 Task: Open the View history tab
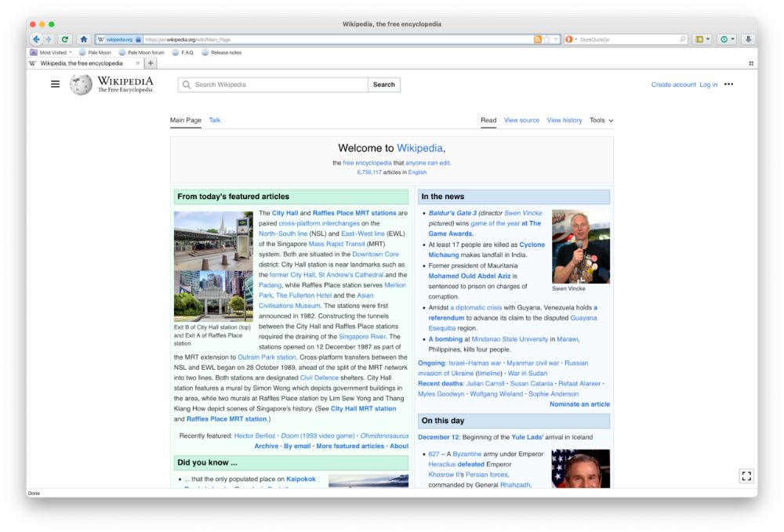click(x=564, y=121)
